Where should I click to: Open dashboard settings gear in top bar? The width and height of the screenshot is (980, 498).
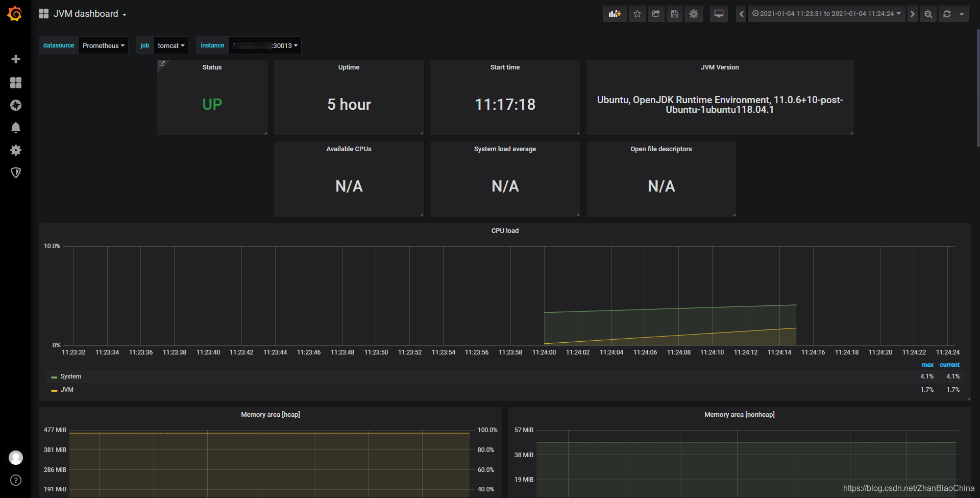tap(694, 14)
